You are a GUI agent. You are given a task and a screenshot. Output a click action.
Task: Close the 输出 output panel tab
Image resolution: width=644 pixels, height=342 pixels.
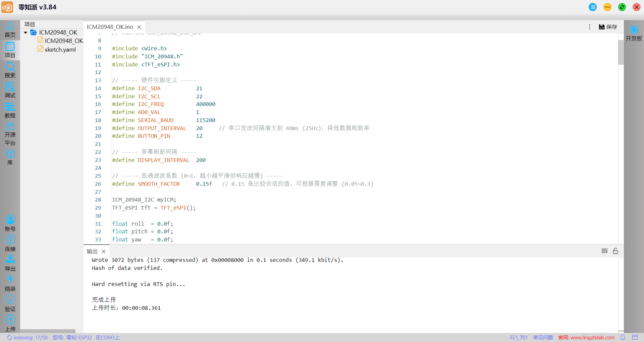click(x=104, y=251)
